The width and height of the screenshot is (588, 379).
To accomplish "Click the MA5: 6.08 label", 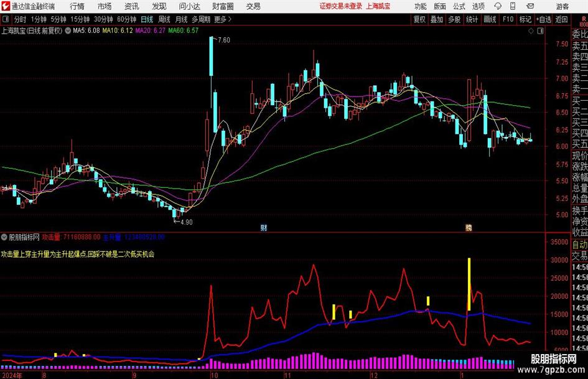I will (x=86, y=30).
